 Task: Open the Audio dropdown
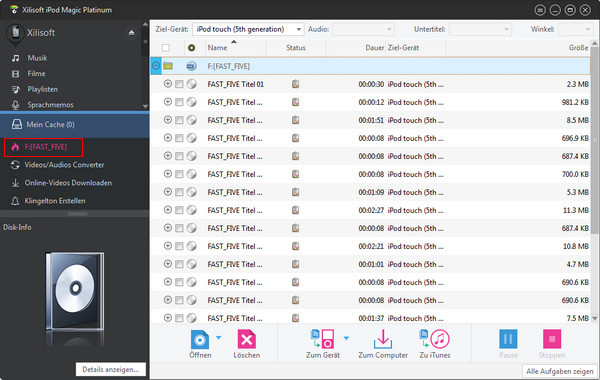click(363, 29)
